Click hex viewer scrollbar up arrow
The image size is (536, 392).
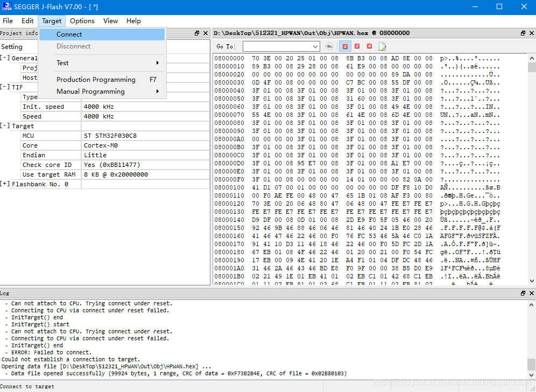click(532, 58)
